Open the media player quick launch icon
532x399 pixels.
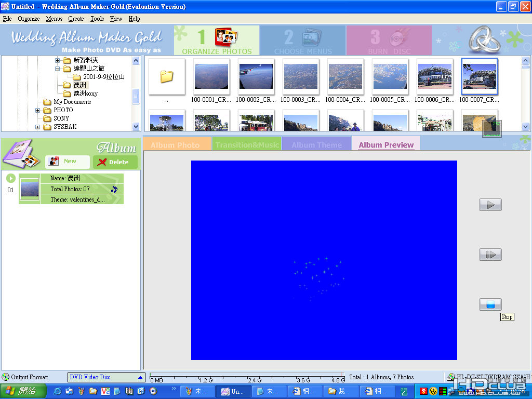pyautogui.click(x=153, y=391)
